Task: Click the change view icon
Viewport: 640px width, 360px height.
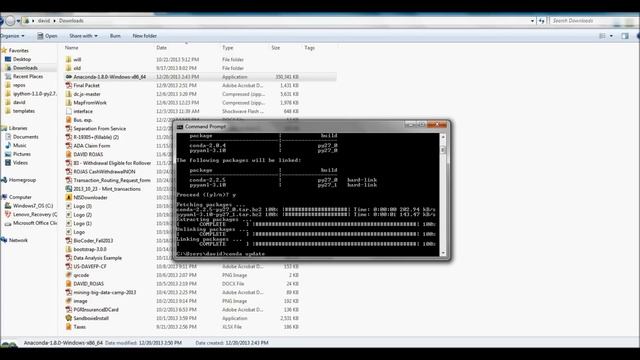Action: [x=602, y=36]
